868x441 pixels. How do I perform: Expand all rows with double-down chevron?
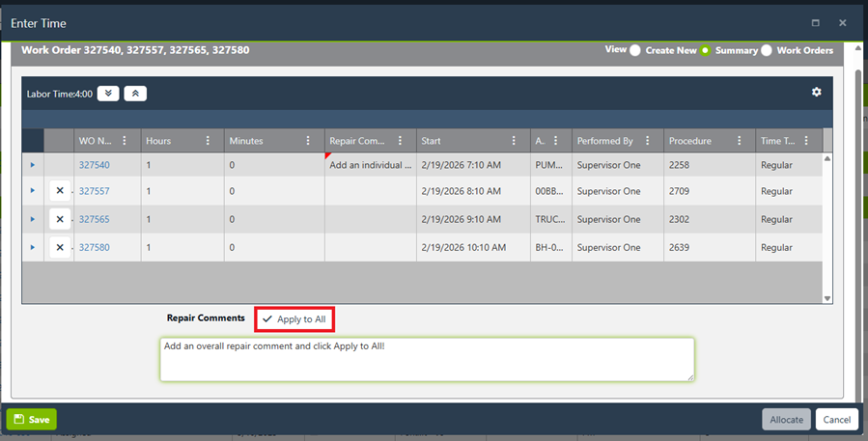[x=109, y=94]
